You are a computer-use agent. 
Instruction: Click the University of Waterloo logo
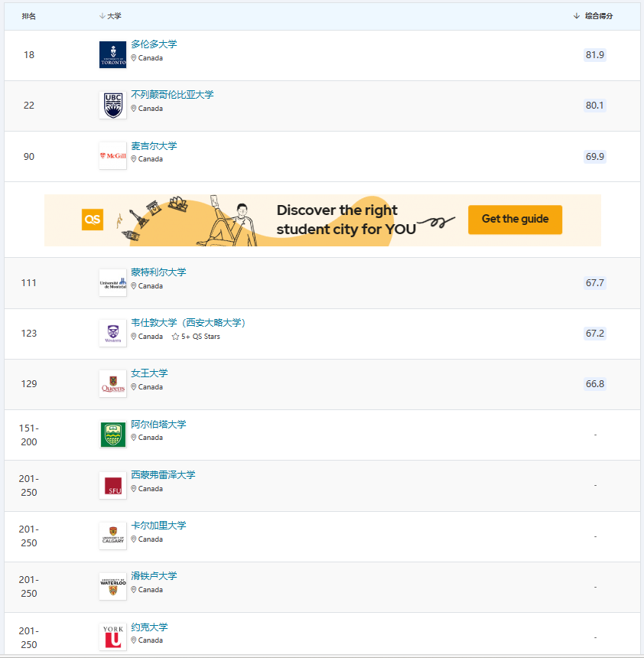(113, 586)
